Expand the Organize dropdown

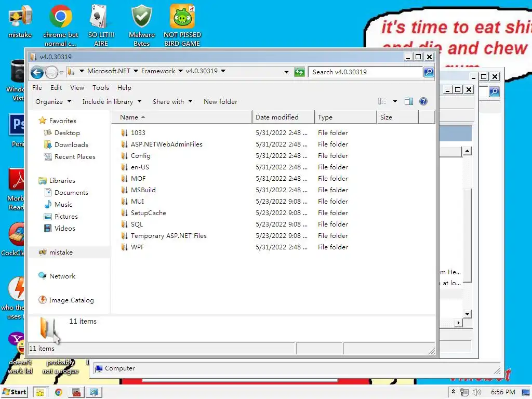tap(54, 101)
